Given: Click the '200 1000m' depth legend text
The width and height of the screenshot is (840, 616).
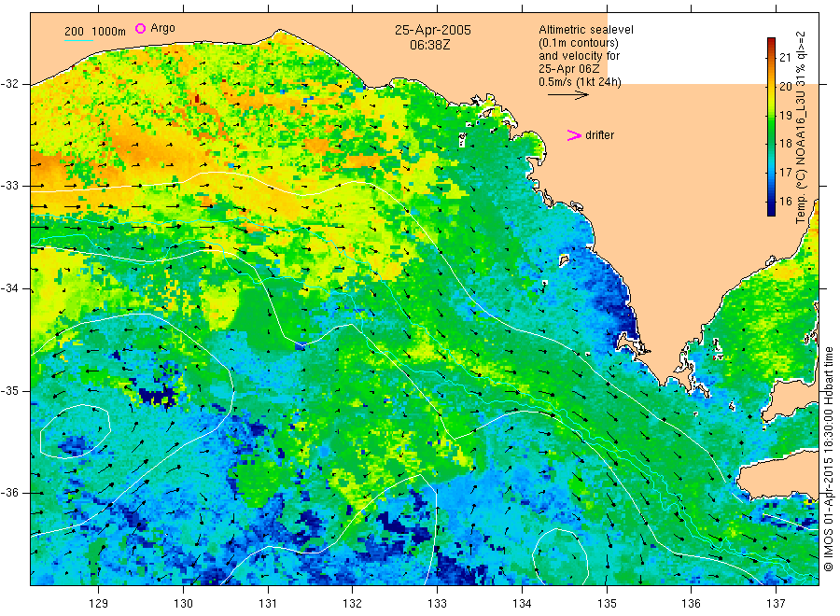Looking at the screenshot, I should point(95,32).
